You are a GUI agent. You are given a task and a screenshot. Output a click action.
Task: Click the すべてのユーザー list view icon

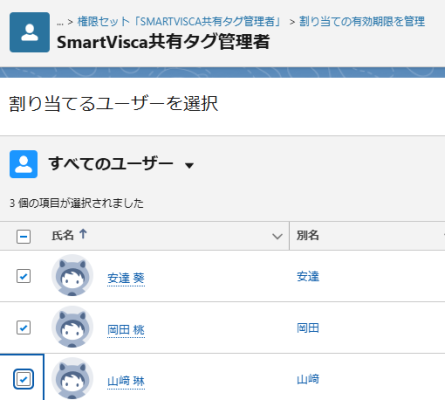[x=24, y=164]
